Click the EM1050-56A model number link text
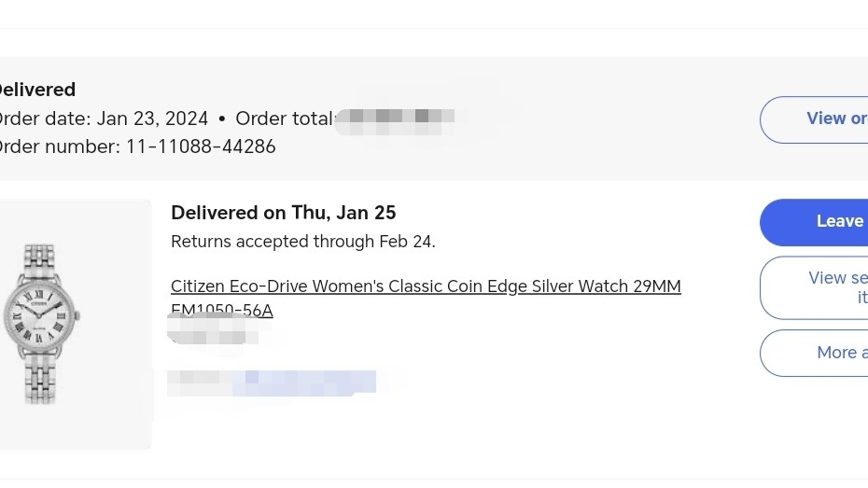 point(222,310)
